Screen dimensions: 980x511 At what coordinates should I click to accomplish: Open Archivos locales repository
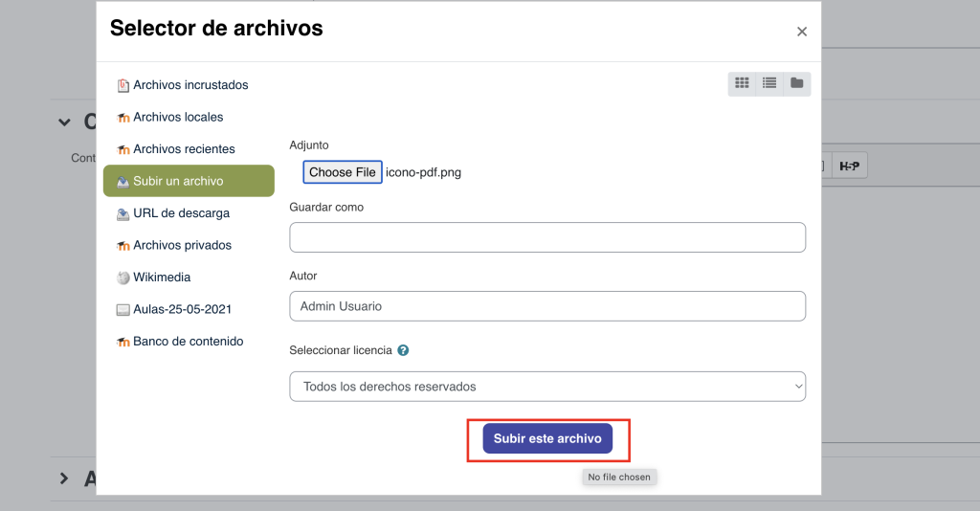178,117
